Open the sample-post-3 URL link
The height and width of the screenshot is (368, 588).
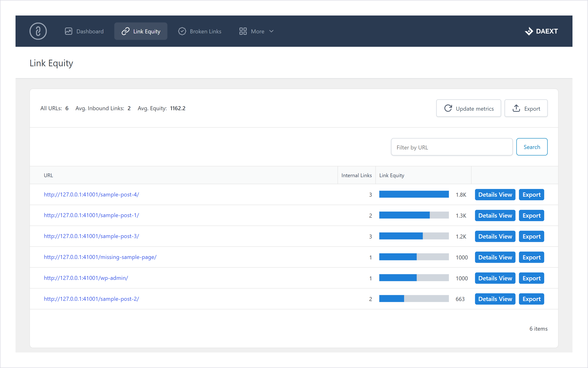(91, 236)
